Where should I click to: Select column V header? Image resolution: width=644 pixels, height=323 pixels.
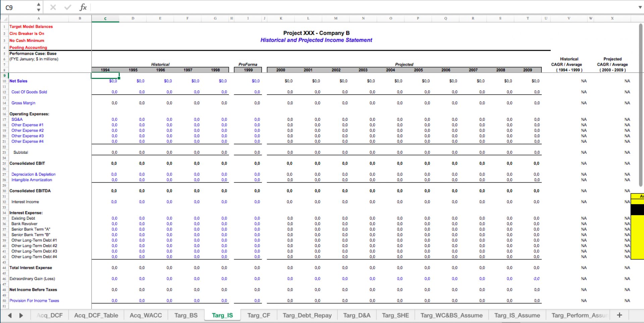point(569,18)
